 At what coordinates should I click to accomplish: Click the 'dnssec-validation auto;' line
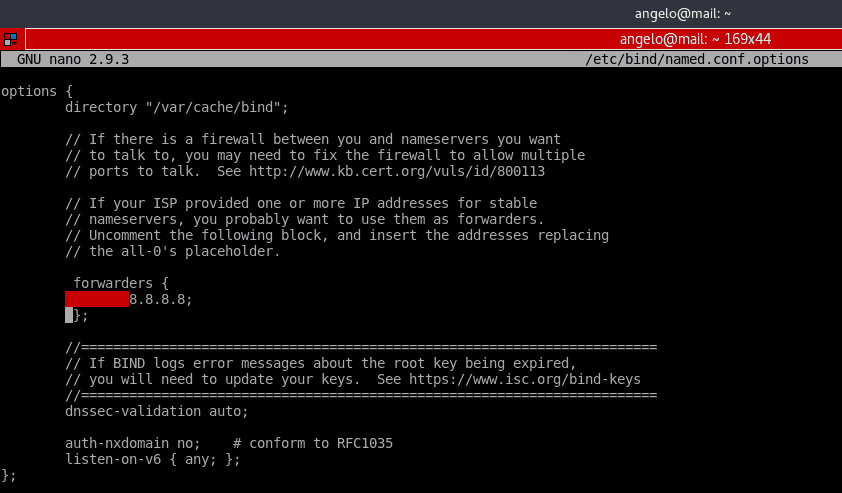pyautogui.click(x=157, y=411)
